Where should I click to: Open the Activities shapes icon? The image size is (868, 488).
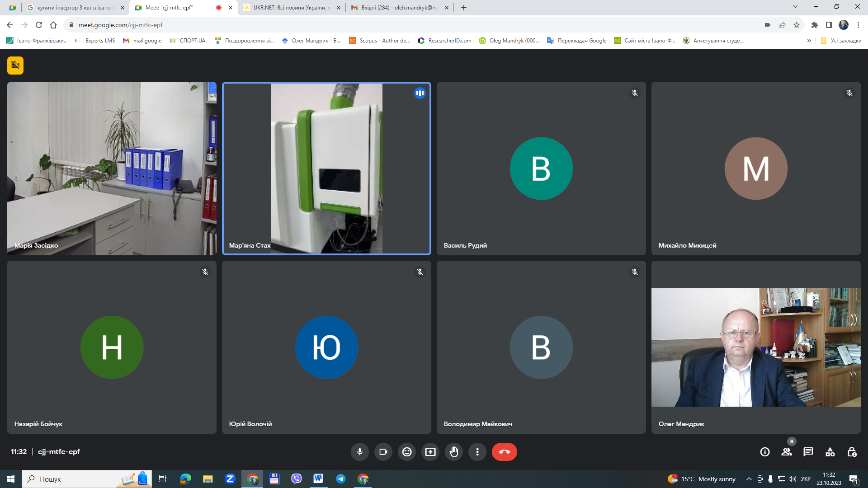coord(830,452)
